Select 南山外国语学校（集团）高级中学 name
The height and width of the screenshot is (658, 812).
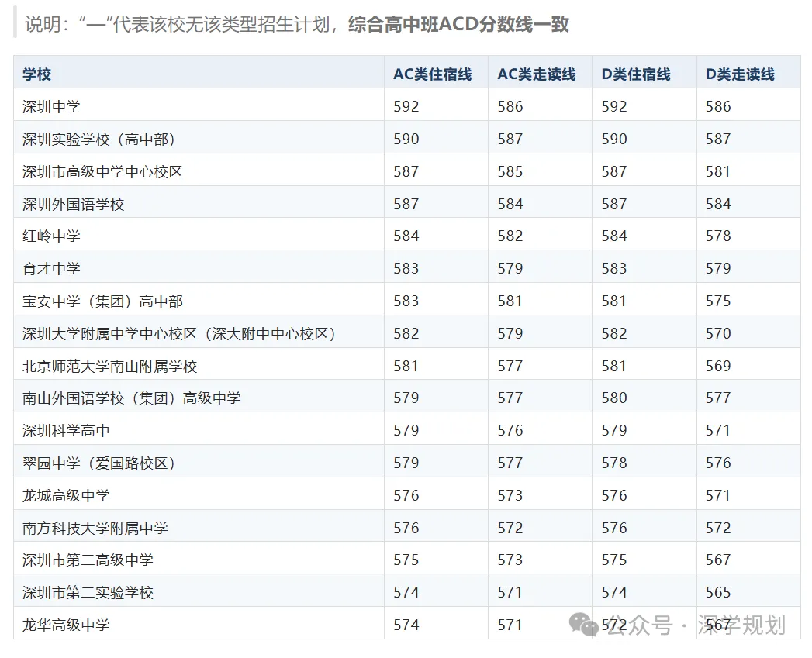132,398
